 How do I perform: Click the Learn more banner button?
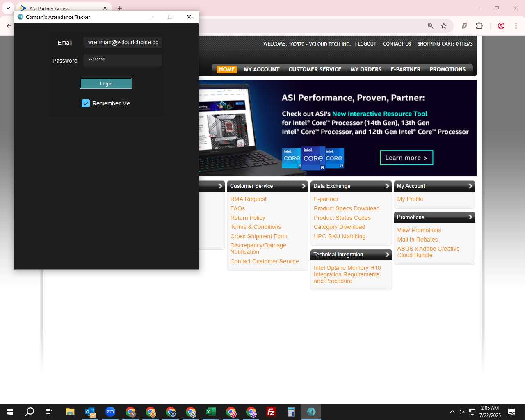(x=406, y=157)
